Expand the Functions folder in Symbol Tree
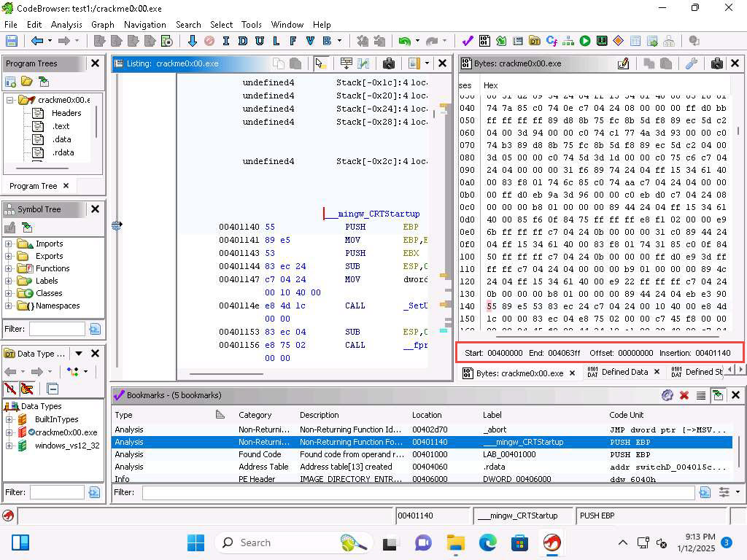747x560 pixels. [x=9, y=268]
